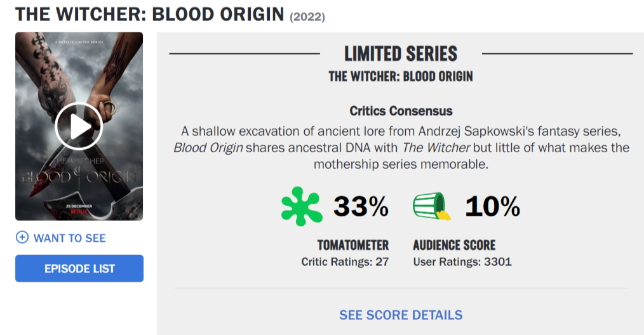Select the AUDIENCE SCORE label
Image resolution: width=644 pixels, height=335 pixels.
(454, 245)
